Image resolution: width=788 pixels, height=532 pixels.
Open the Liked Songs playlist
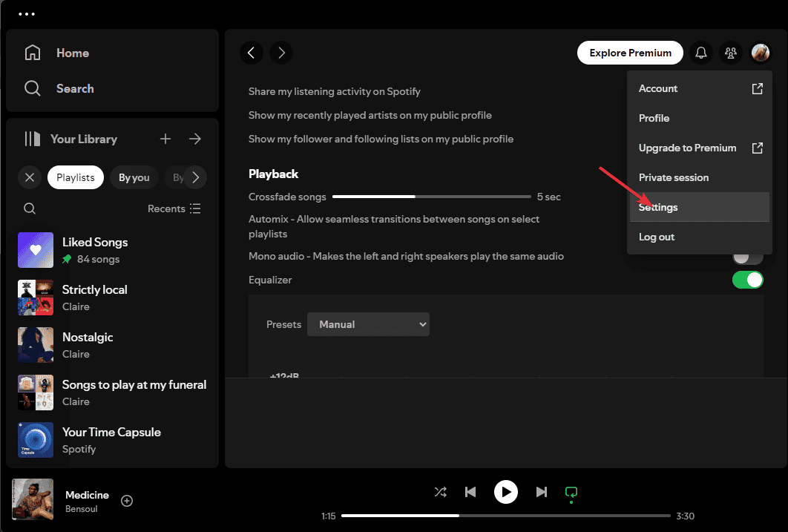click(x=113, y=250)
